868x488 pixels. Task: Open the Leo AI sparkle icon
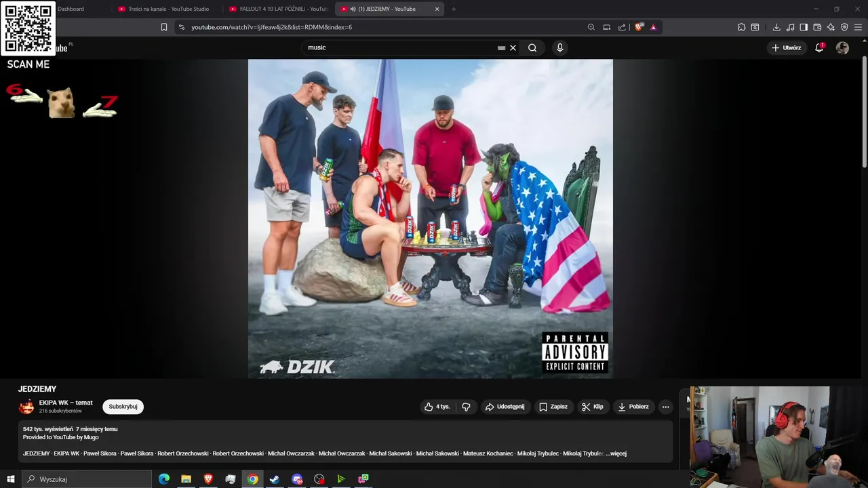[x=831, y=27]
